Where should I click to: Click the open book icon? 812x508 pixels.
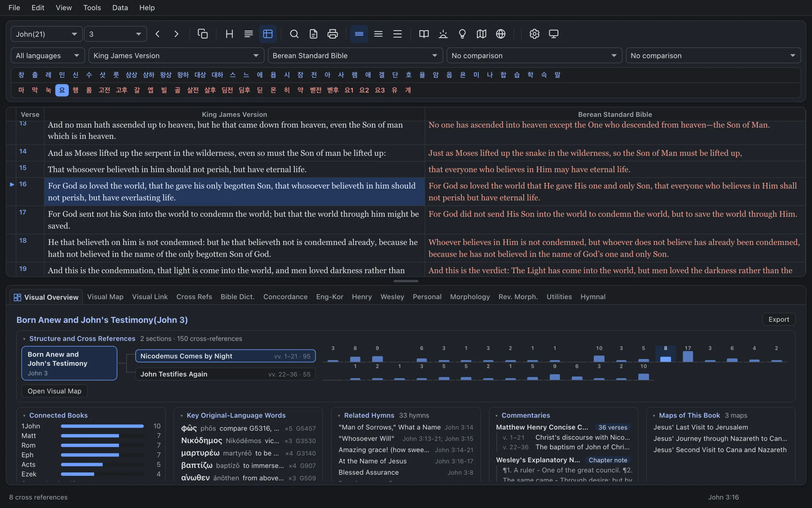pyautogui.click(x=424, y=34)
